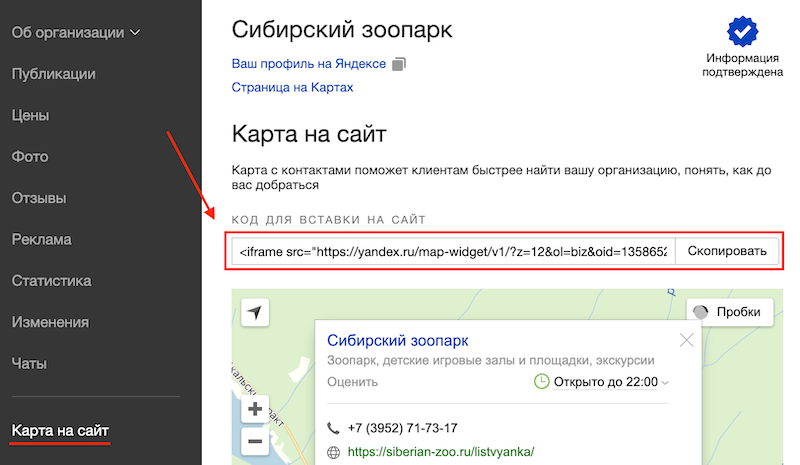This screenshot has width=800, height=465.
Task: Click the iframe embed code field
Action: 454,251
